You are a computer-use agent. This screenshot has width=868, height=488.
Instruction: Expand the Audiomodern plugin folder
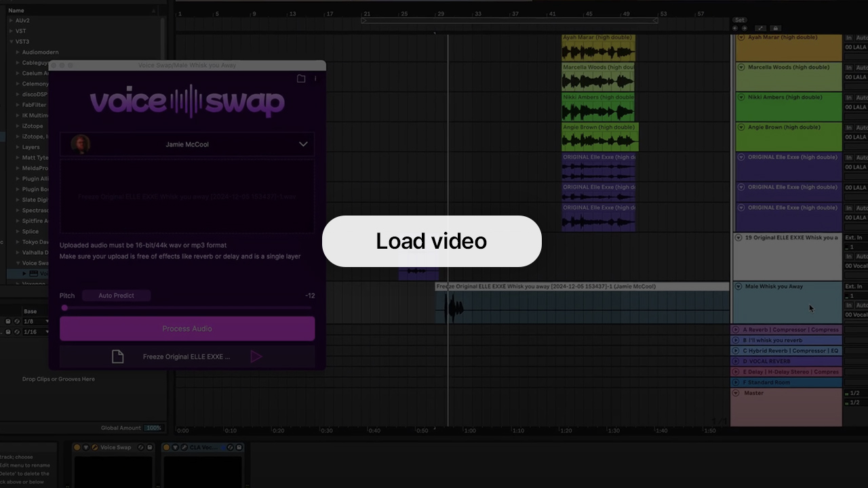tap(18, 52)
